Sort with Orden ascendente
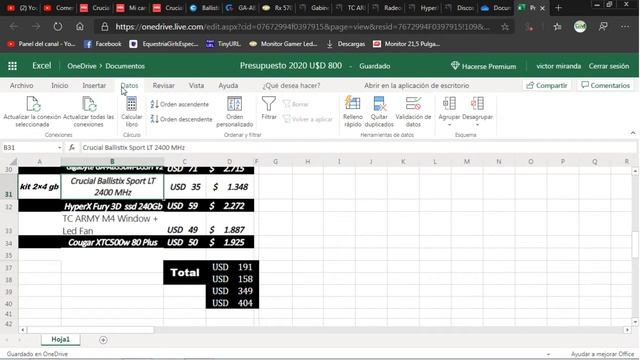 click(x=180, y=104)
